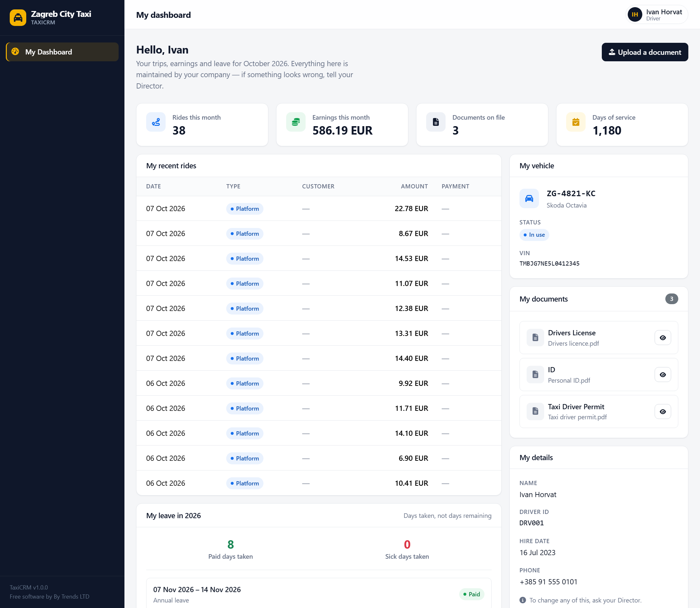Image resolution: width=700 pixels, height=608 pixels.
Task: Click the PAYMENT column header
Action: pyautogui.click(x=455, y=186)
